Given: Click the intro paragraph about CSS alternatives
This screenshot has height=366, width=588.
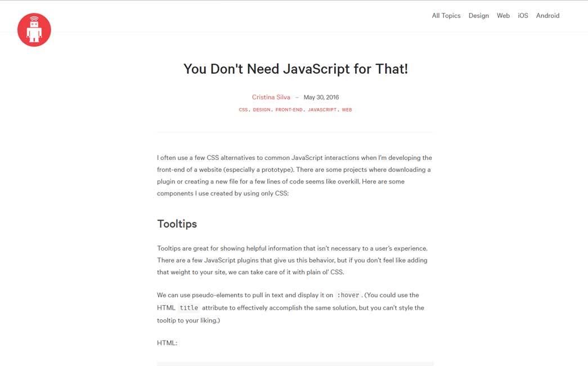Looking at the screenshot, I should tap(294, 175).
